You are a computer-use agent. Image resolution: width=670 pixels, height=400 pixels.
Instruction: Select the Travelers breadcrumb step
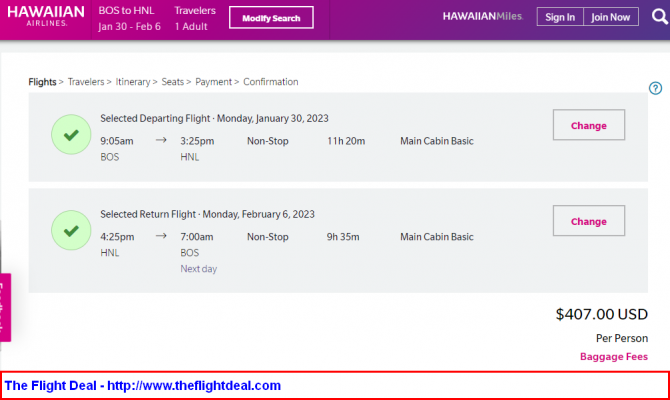tap(86, 82)
